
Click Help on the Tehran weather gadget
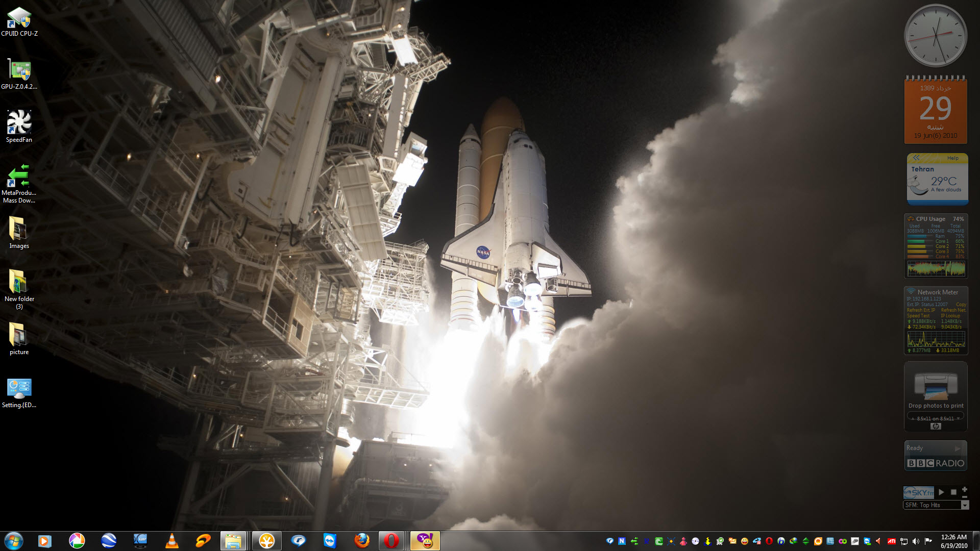pyautogui.click(x=952, y=158)
